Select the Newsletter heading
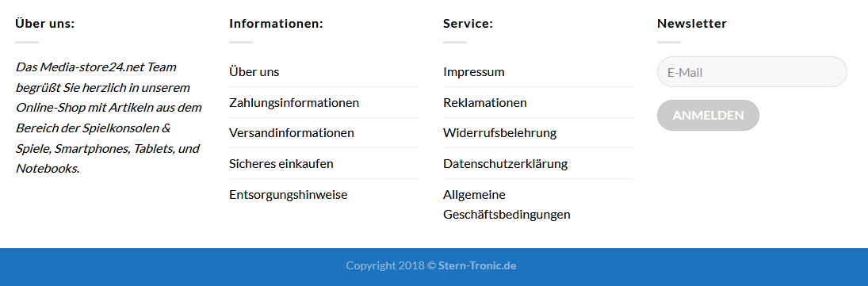Viewport: 868px width, 286px height. tap(692, 23)
